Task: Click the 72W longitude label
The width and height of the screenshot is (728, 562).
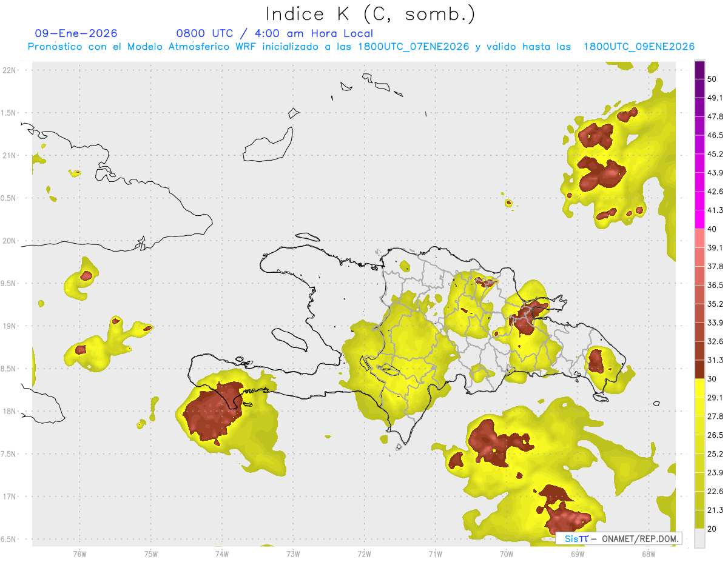Action: click(364, 554)
